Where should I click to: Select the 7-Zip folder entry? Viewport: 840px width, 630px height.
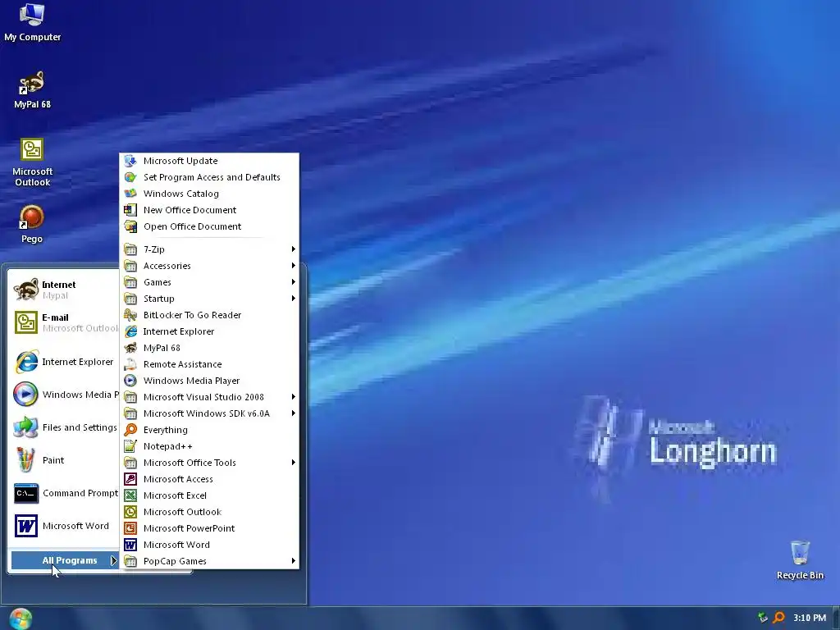pyautogui.click(x=209, y=249)
